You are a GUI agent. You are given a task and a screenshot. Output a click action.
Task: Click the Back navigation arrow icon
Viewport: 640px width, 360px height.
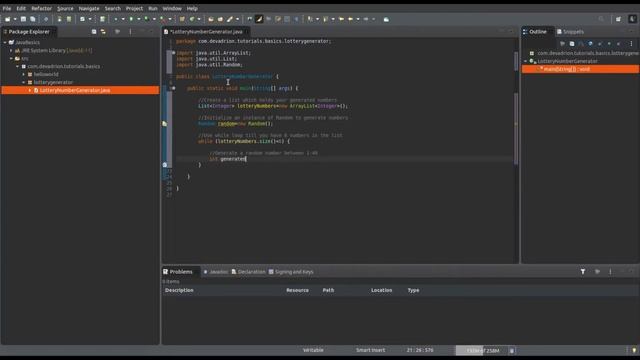click(x=351, y=19)
